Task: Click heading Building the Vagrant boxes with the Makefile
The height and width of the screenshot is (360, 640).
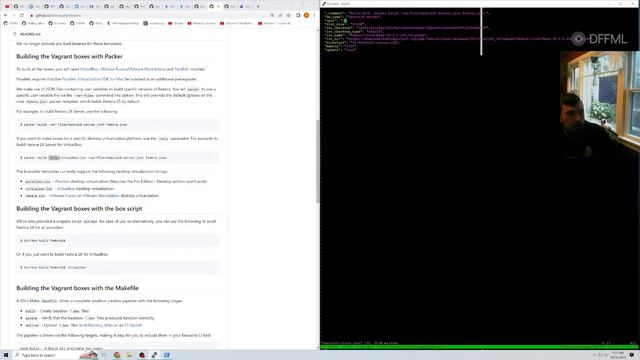Action: coord(78,288)
